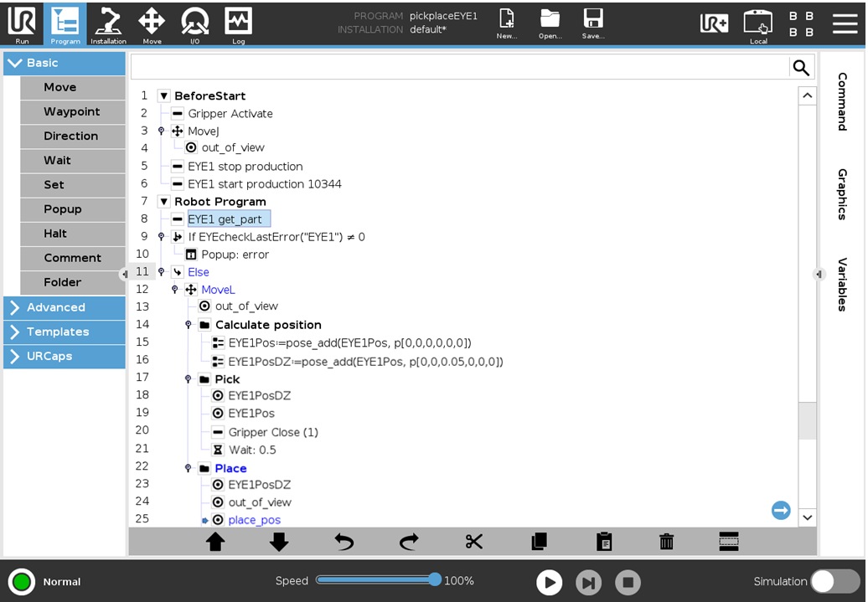Move selected node down with arrow icon
Screen dimensions: 868x602
point(279,542)
